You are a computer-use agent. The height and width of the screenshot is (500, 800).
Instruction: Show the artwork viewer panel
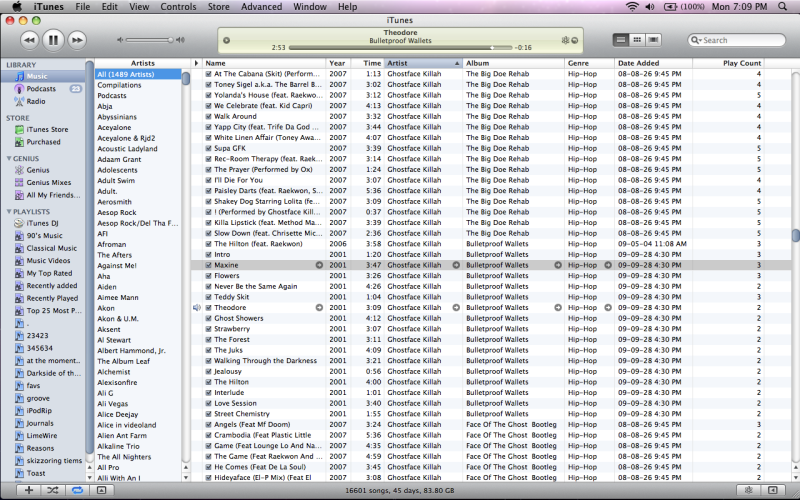pos(100,490)
